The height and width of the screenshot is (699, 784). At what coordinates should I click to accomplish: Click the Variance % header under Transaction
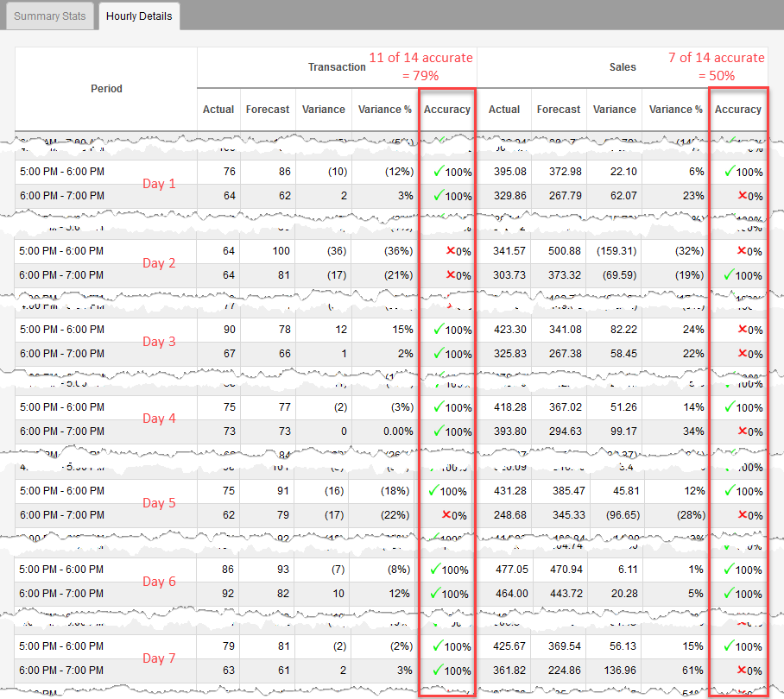point(384,110)
